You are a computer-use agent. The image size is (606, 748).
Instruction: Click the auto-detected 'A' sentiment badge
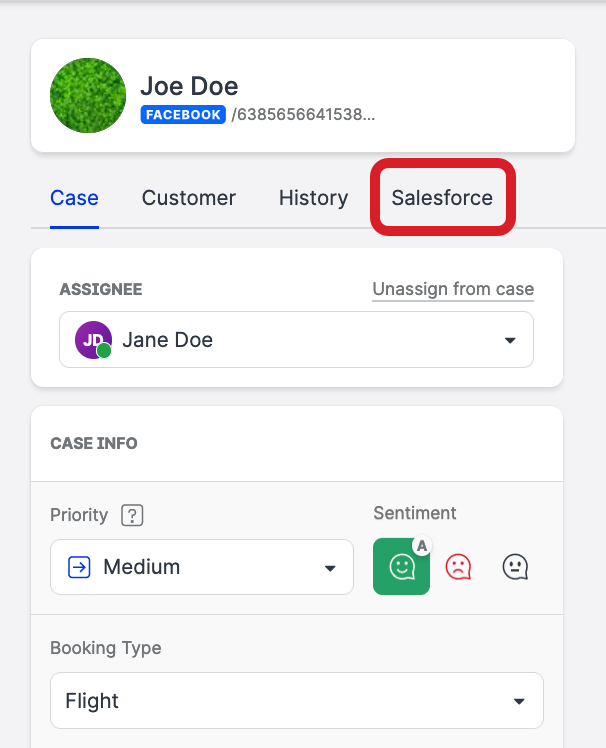pyautogui.click(x=422, y=545)
